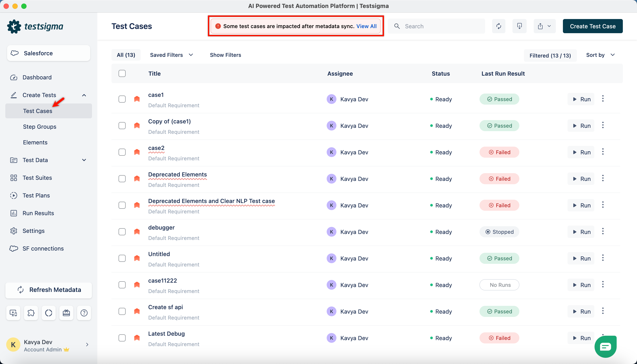Click Stopped result badge for debugger

click(x=499, y=232)
